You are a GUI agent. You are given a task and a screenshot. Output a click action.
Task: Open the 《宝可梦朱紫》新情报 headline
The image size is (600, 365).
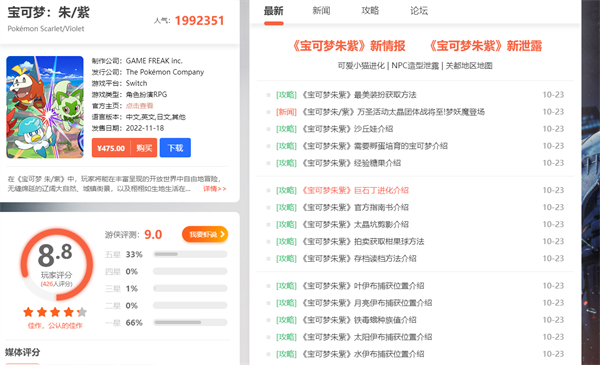click(x=348, y=46)
